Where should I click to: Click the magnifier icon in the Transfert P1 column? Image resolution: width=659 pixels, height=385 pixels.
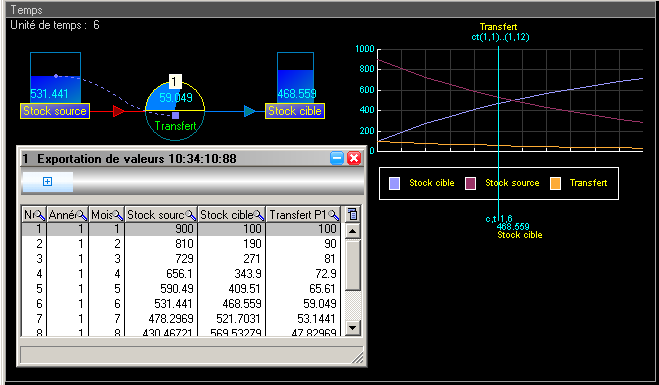coord(334,215)
